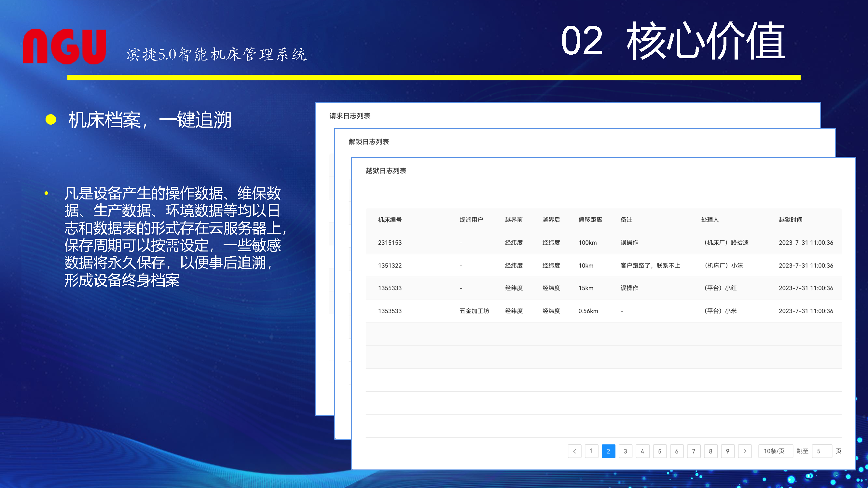Click the timestamp in row 2315153
The width and height of the screenshot is (868, 488).
pyautogui.click(x=806, y=242)
